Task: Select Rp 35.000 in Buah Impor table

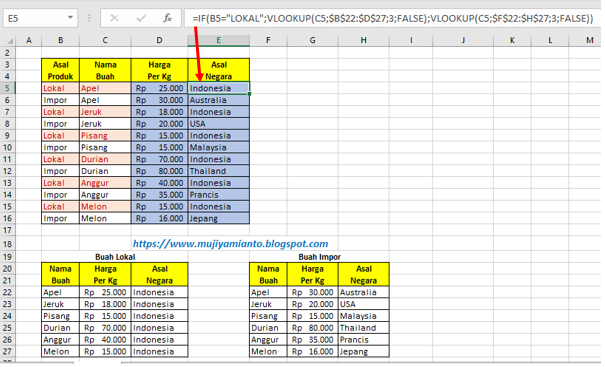Action: (x=313, y=340)
